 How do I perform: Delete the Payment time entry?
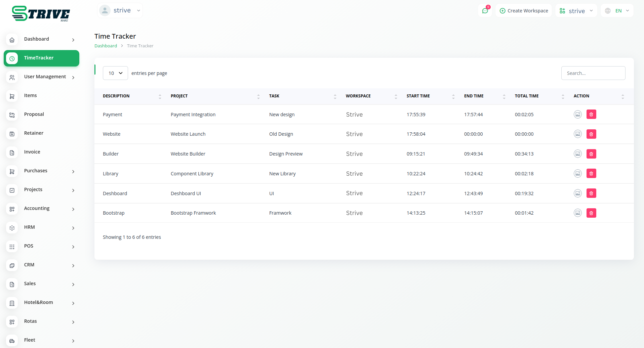tap(591, 115)
